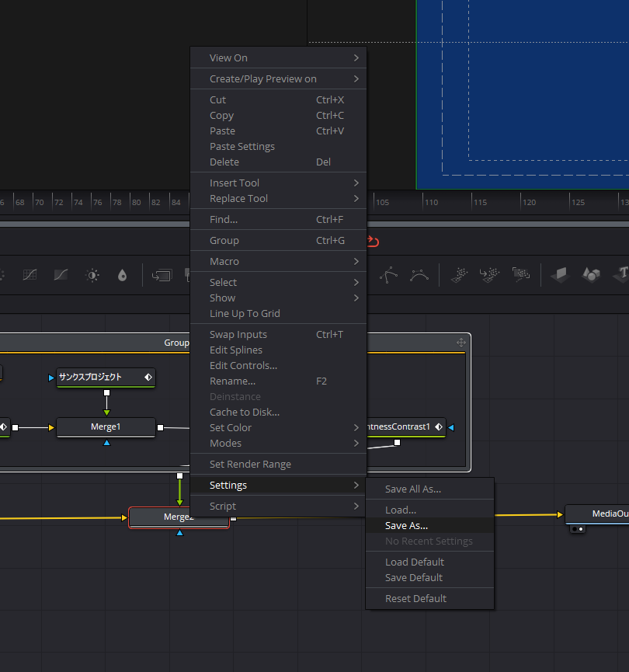Open the Set Color submenu
The height and width of the screenshot is (672, 629).
click(278, 428)
